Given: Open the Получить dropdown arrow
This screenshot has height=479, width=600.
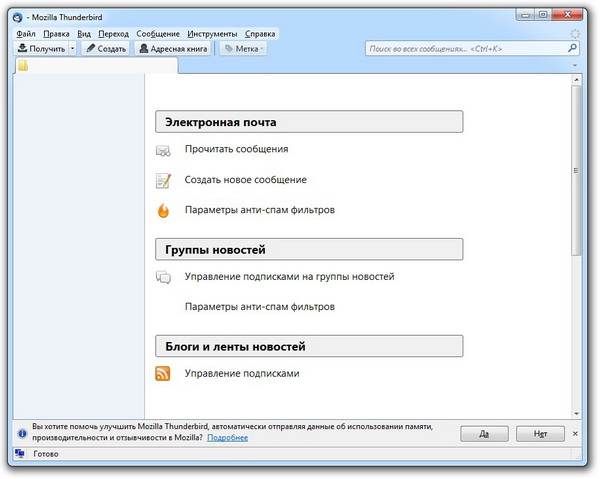Looking at the screenshot, I should click(x=72, y=48).
